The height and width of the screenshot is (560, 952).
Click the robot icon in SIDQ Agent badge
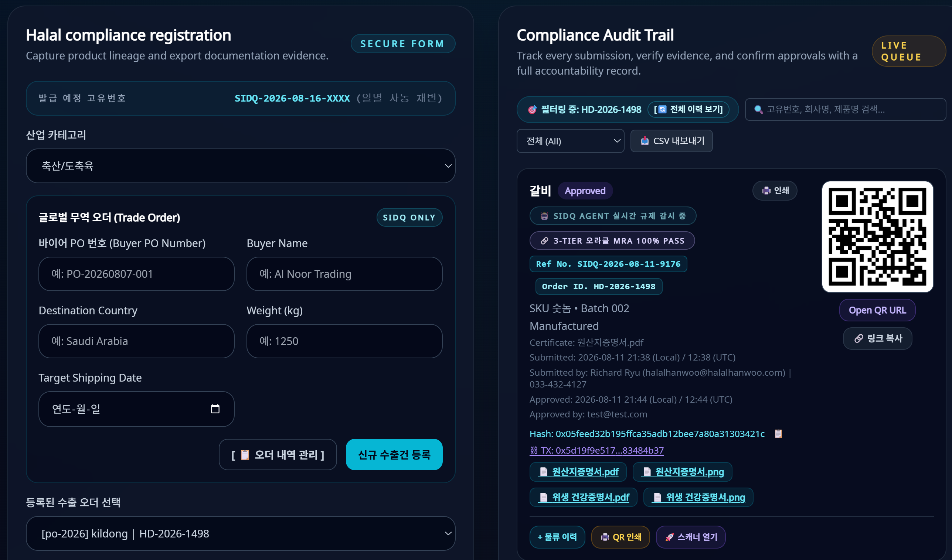[544, 216]
